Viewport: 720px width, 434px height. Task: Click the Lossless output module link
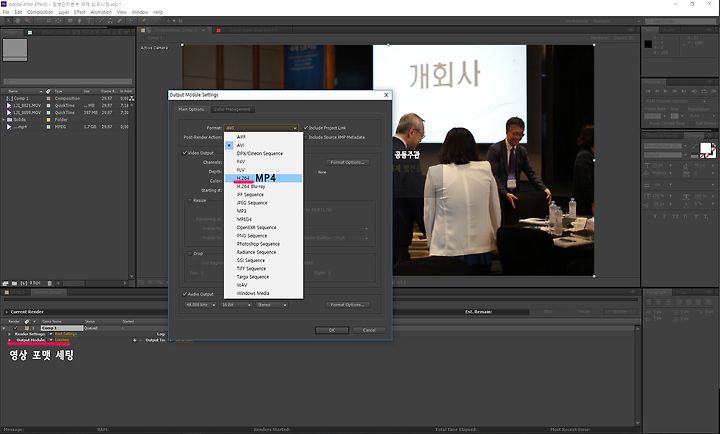tap(62, 340)
